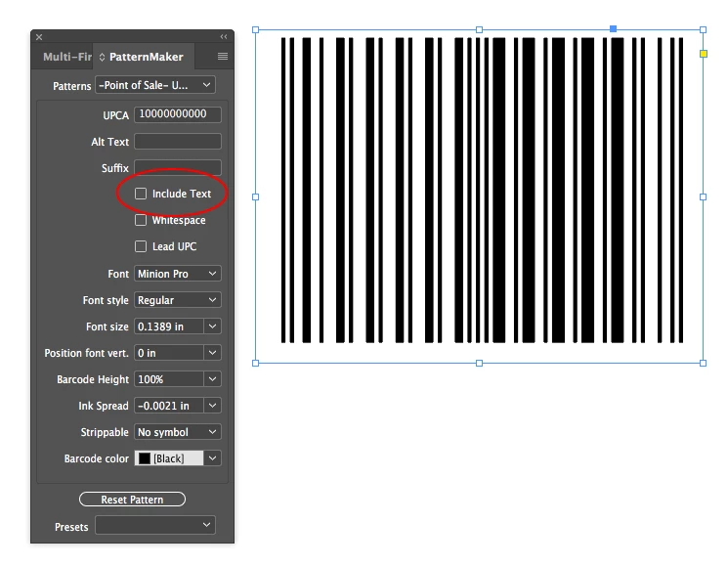Open the panel flyout menu icon
728x566 pixels.
click(x=223, y=56)
